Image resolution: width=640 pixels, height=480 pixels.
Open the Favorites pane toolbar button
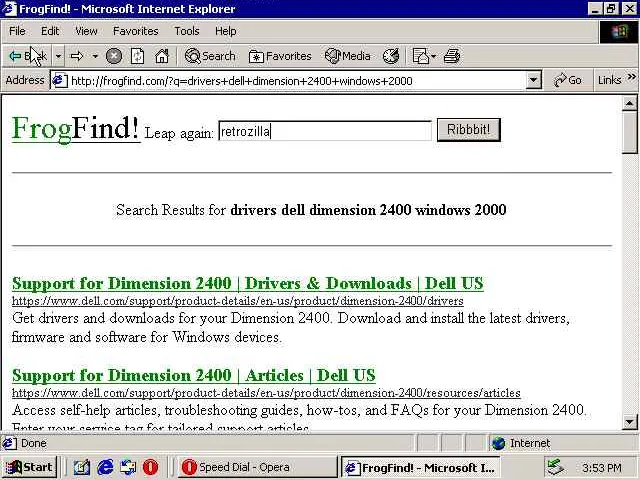(280, 56)
